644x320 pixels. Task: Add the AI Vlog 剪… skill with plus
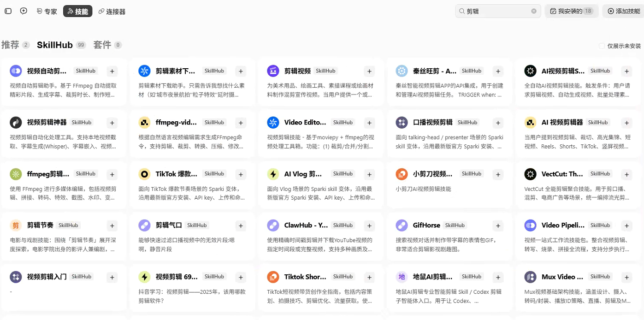pos(369,174)
